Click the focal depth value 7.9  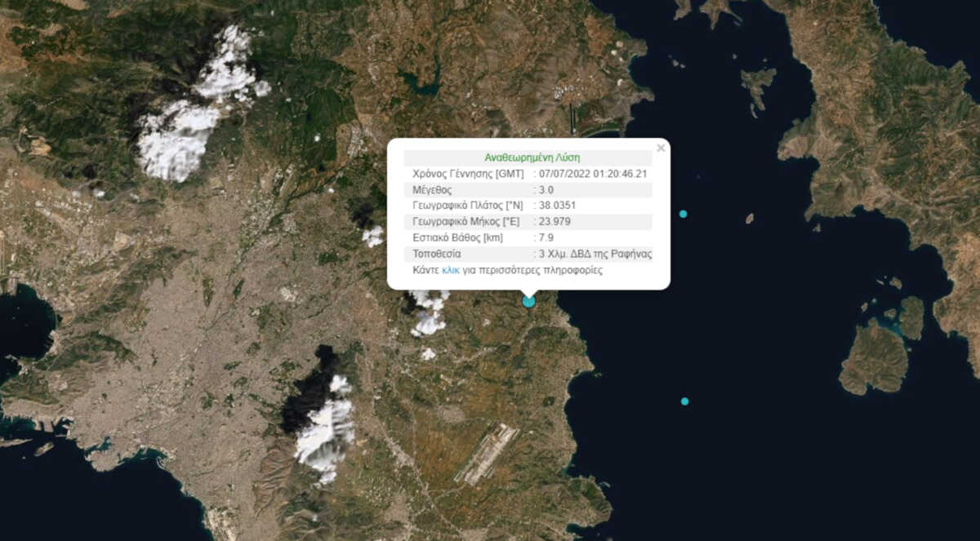coord(546,237)
